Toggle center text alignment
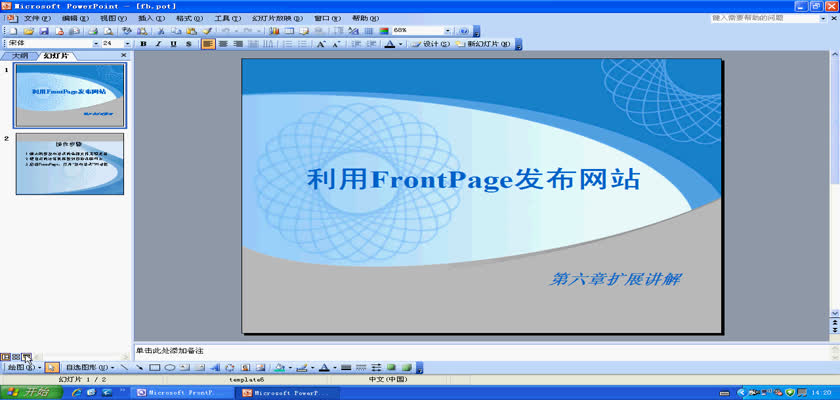This screenshot has width=840, height=400. tap(223, 44)
